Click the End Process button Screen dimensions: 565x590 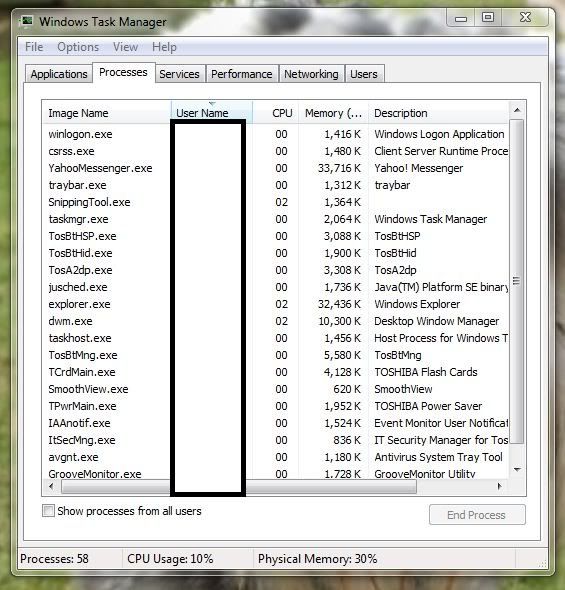pos(477,514)
